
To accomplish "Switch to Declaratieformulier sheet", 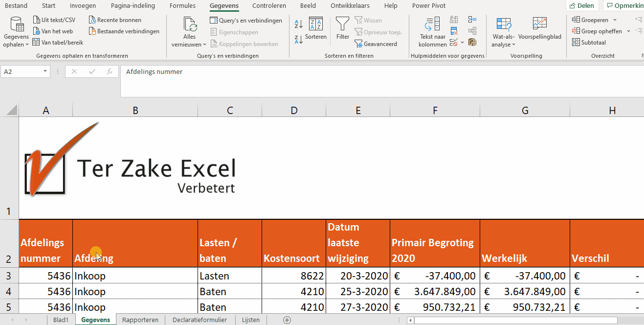I will pyautogui.click(x=200, y=320).
